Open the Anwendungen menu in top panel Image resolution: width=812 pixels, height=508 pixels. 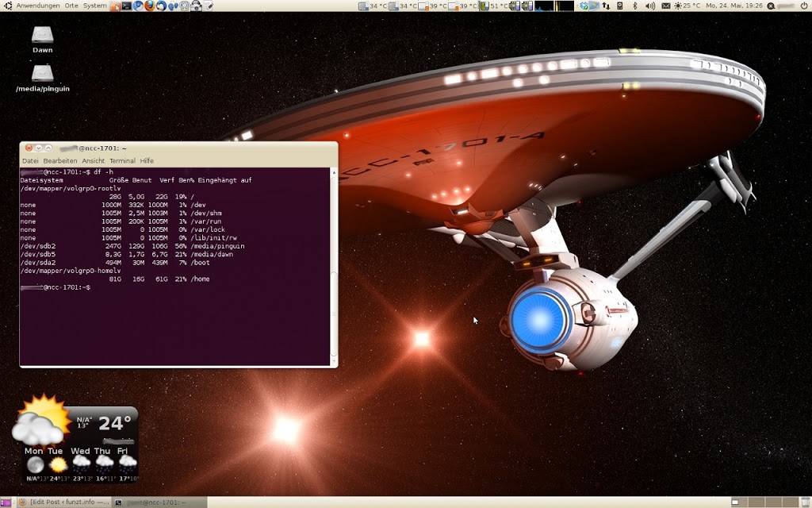(38, 6)
